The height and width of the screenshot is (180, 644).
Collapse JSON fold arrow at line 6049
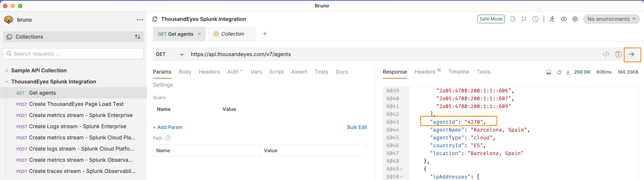pyautogui.click(x=401, y=169)
